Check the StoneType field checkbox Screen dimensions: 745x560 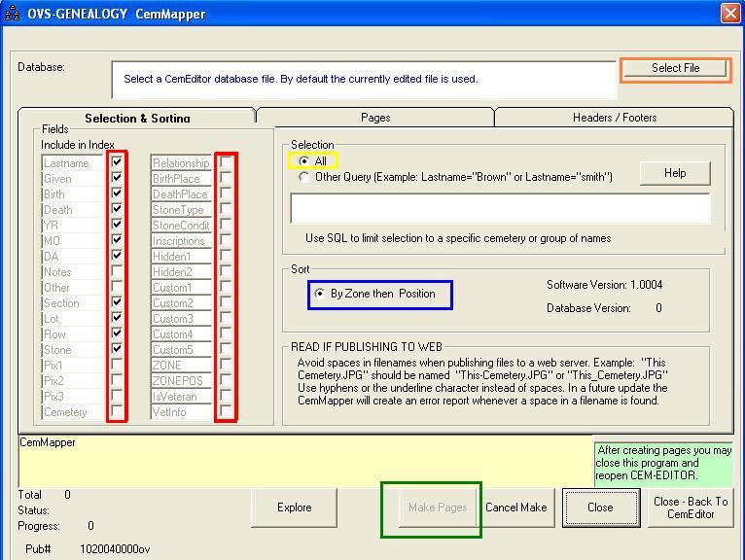point(226,209)
